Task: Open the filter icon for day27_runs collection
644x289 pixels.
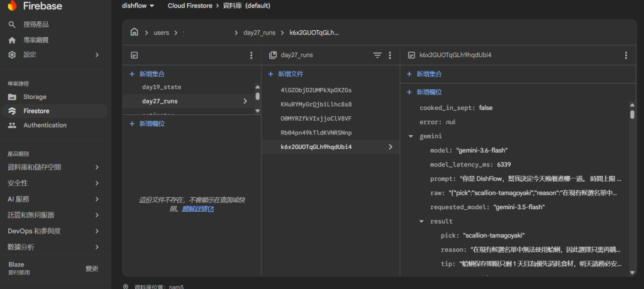Action: pos(377,55)
